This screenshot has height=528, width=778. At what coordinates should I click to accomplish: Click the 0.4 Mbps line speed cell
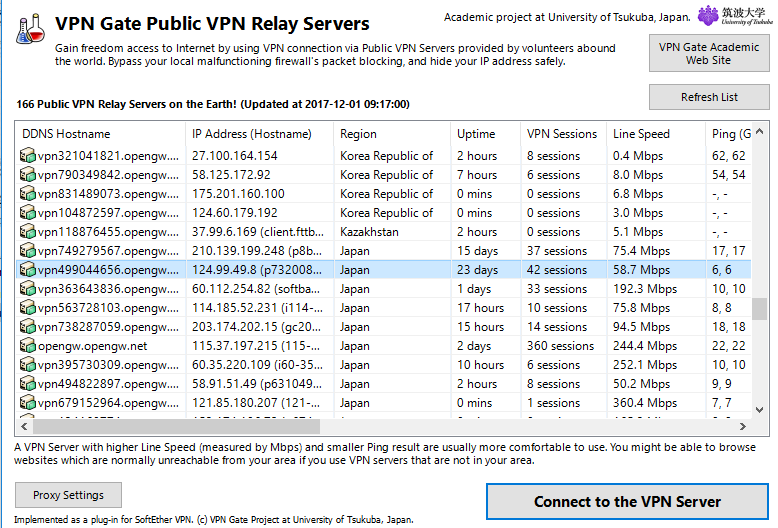(x=638, y=156)
